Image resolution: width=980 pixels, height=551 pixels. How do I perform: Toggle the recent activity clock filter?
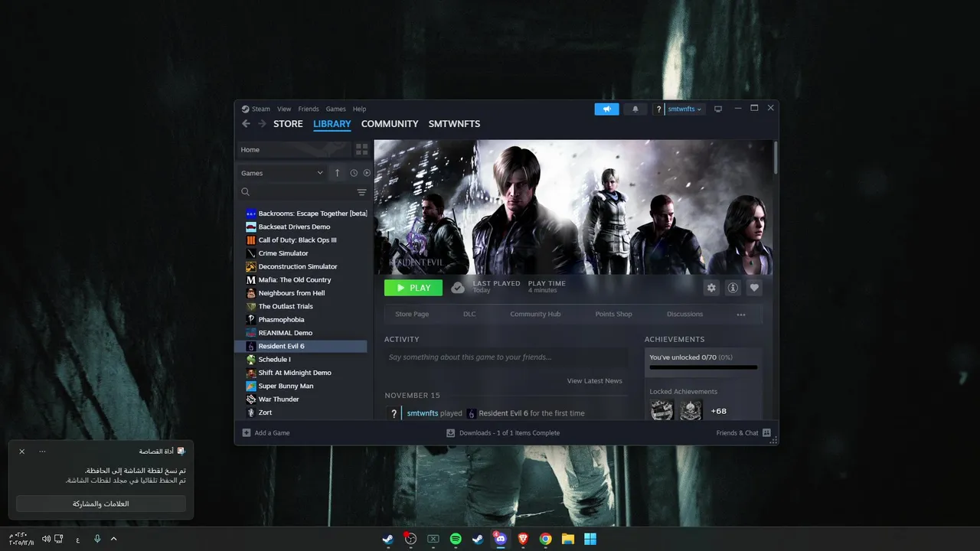click(x=354, y=173)
